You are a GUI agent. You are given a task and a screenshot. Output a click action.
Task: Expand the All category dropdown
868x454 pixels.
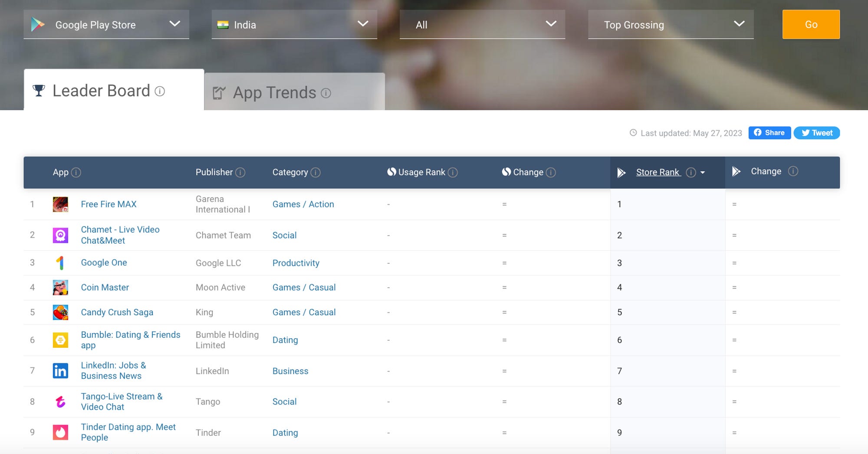pyautogui.click(x=482, y=24)
